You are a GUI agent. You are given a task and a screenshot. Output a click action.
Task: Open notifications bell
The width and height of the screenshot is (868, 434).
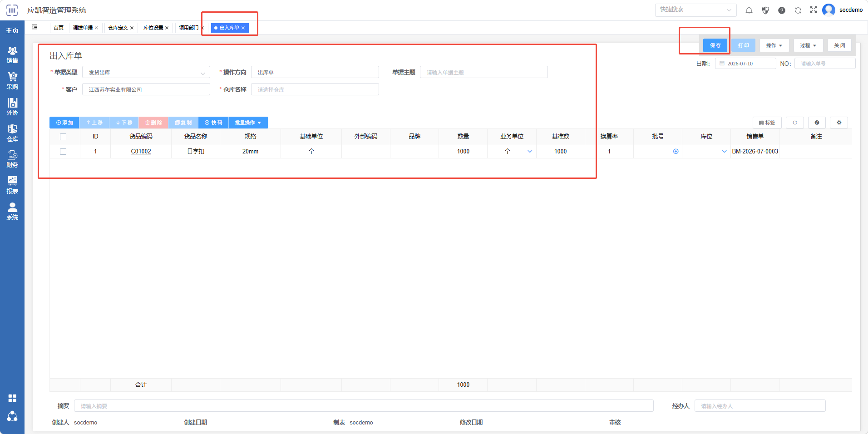[x=749, y=10]
